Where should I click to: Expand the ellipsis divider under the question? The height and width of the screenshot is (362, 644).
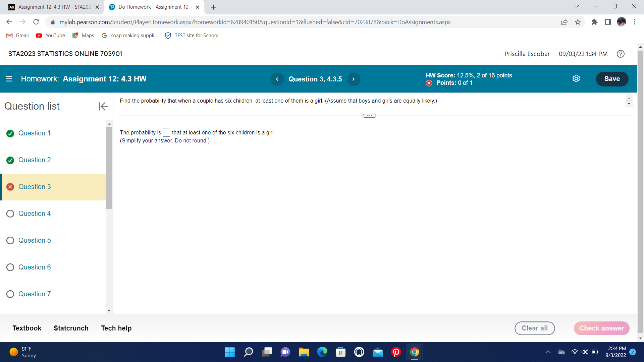tap(369, 116)
